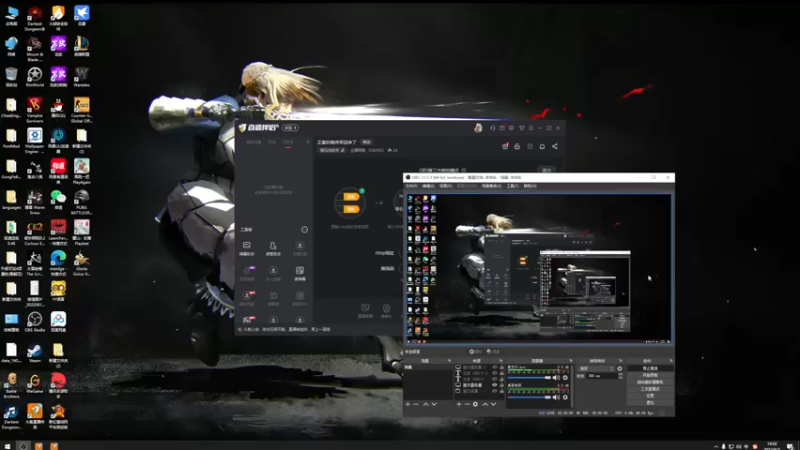
Task: Remove the selected scene with the minus icon in OBS
Action: coord(416,404)
